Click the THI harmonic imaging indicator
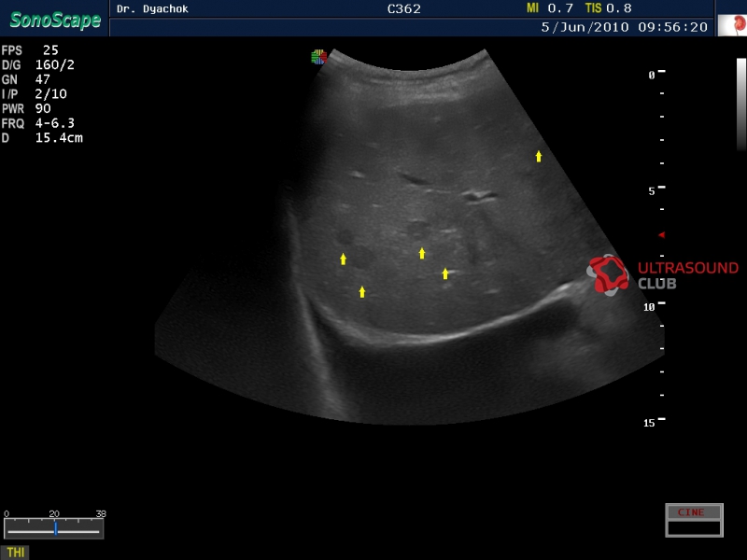Screen dimensions: 747x560 click(x=15, y=553)
